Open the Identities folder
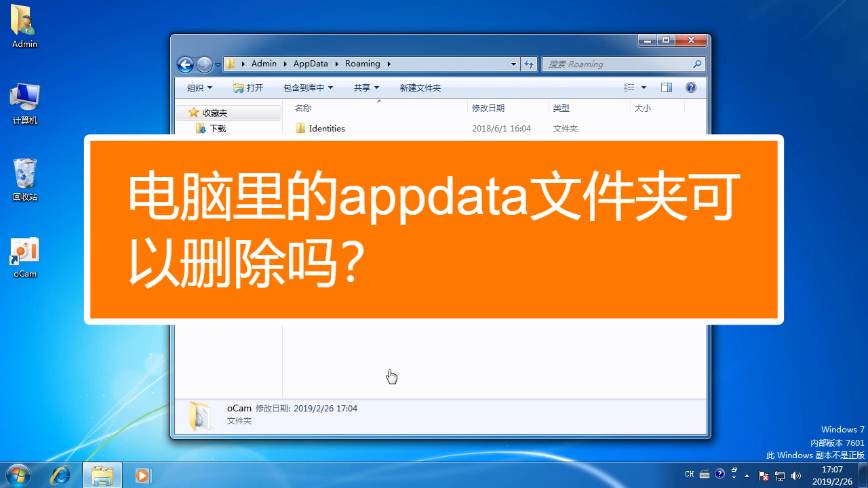Image resolution: width=868 pixels, height=488 pixels. coord(326,128)
